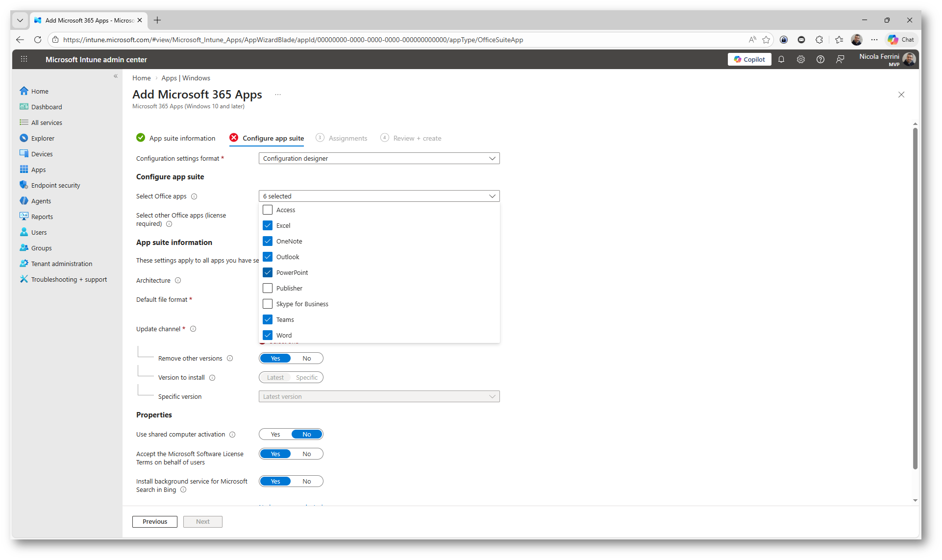This screenshot has height=560, width=942.
Task: Open the settings gear in the header
Action: (801, 59)
